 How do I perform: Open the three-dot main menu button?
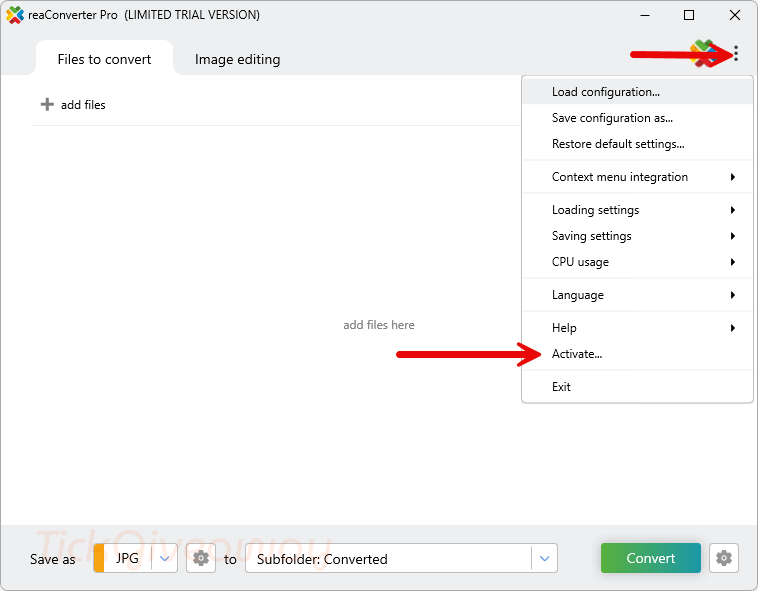click(x=735, y=54)
